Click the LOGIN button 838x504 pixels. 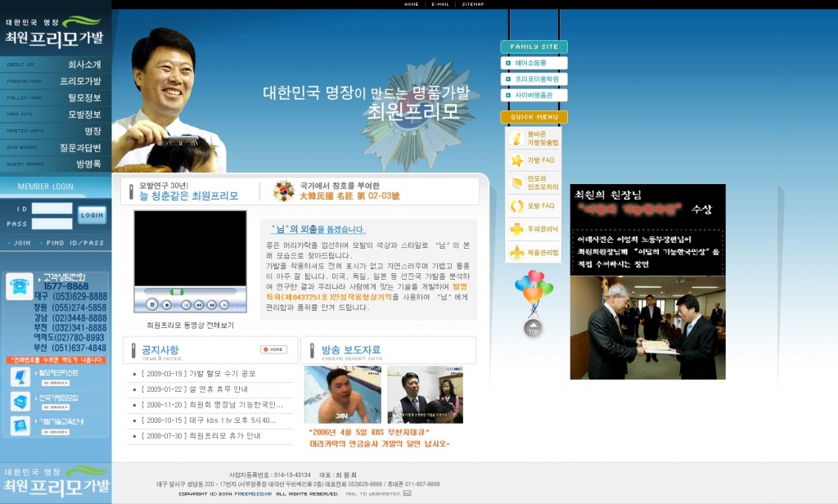coord(92,215)
